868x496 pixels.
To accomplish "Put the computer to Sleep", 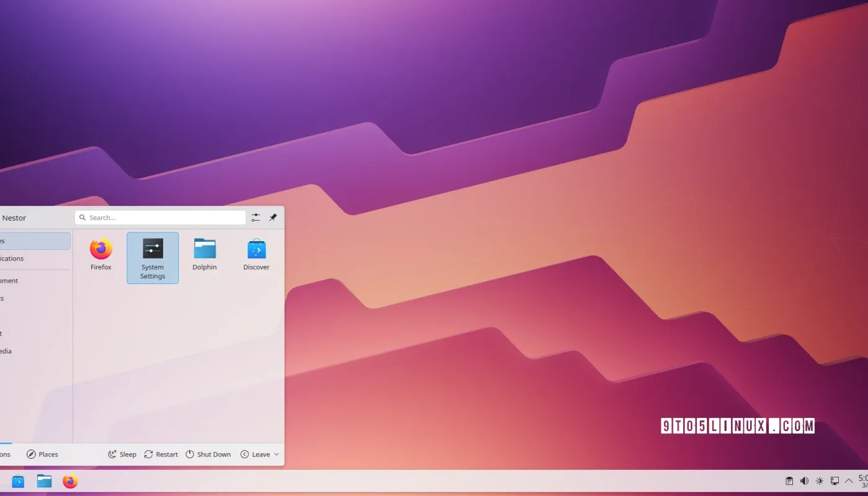I will 122,454.
